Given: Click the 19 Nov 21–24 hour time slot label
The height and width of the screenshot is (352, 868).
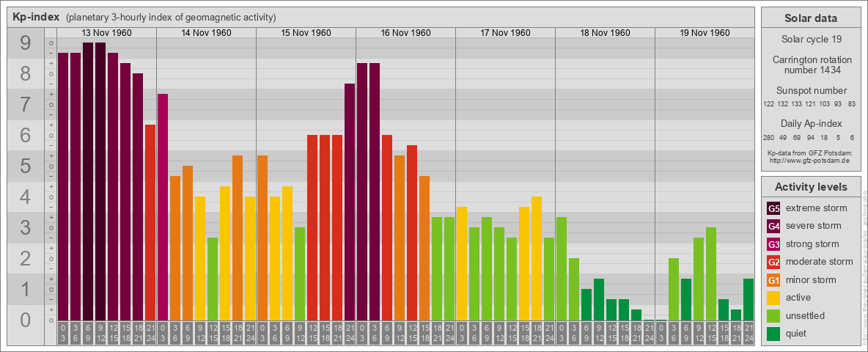Looking at the screenshot, I should (748, 333).
